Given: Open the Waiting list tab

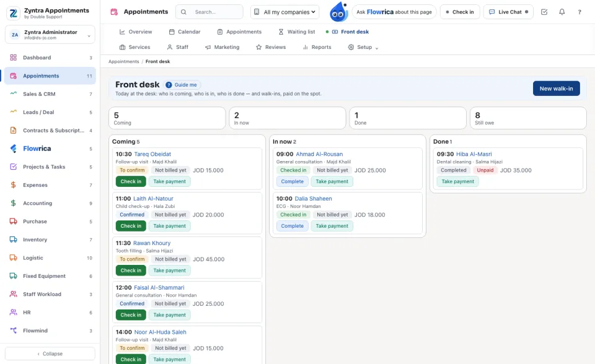Looking at the screenshot, I should (x=297, y=32).
